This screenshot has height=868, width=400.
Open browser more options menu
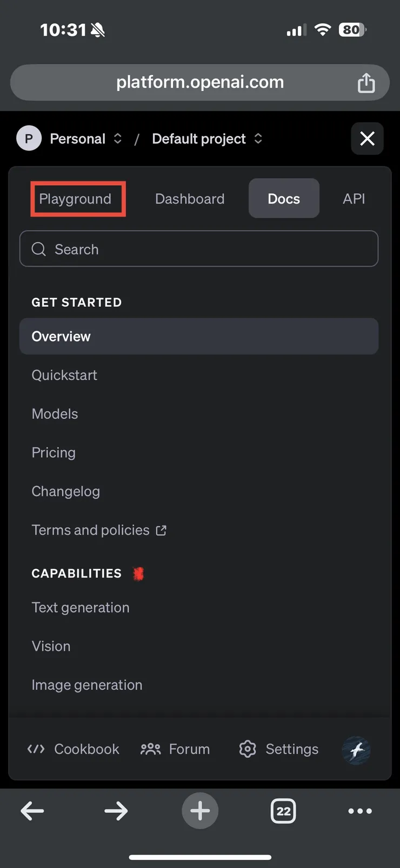tap(360, 811)
